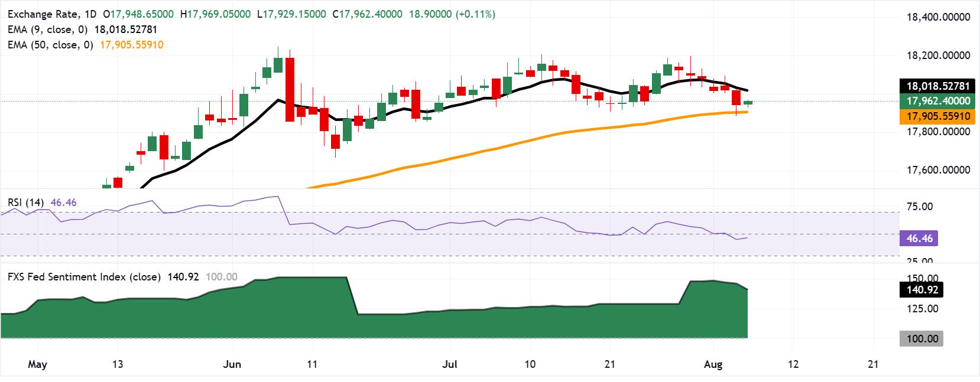Viewport: 980px width, 382px height.
Task: Click the 13 date label after May
Action: [x=118, y=364]
